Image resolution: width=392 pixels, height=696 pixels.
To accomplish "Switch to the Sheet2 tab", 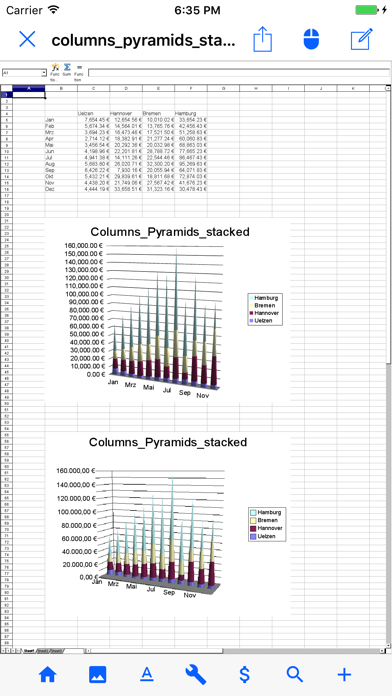I will (x=43, y=651).
